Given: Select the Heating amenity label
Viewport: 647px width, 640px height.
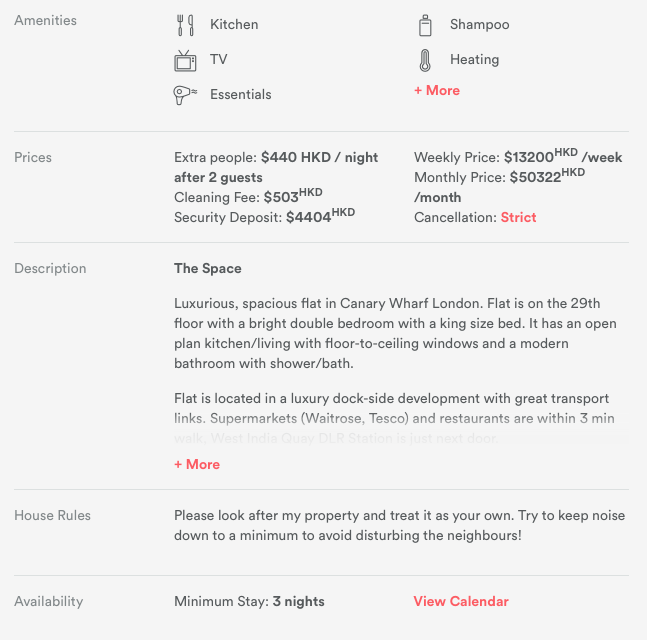Looking at the screenshot, I should [x=474, y=59].
